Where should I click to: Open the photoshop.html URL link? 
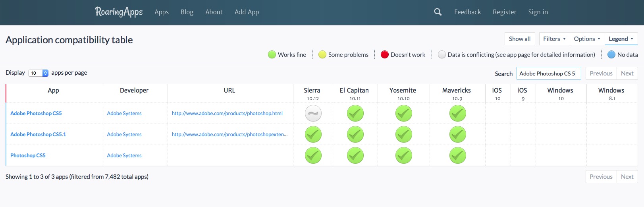[x=227, y=113]
